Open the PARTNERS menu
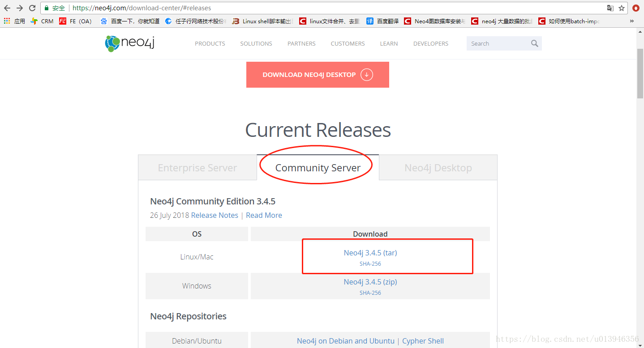The height and width of the screenshot is (348, 644). tap(301, 43)
